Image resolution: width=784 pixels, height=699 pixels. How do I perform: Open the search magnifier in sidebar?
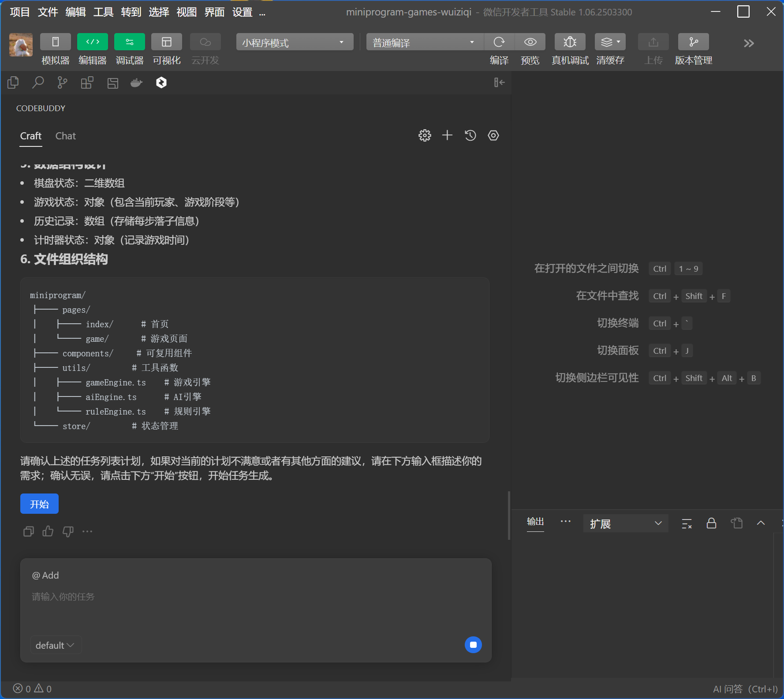(x=38, y=82)
